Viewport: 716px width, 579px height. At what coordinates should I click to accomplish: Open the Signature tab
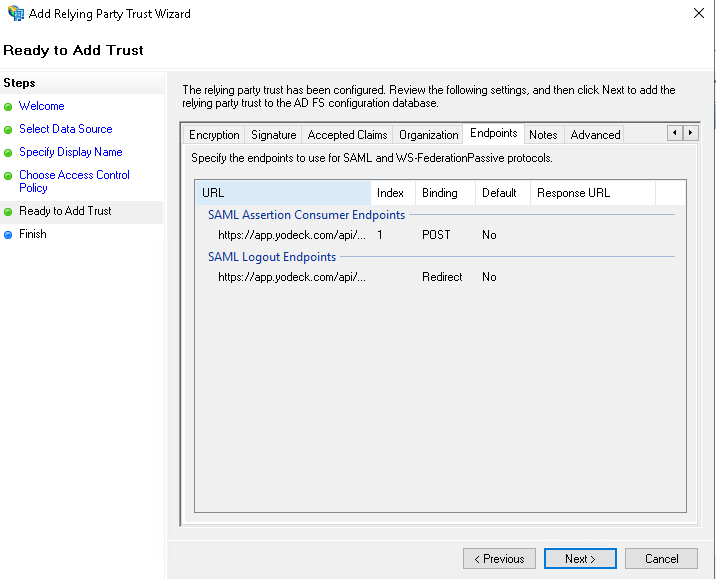tap(273, 135)
